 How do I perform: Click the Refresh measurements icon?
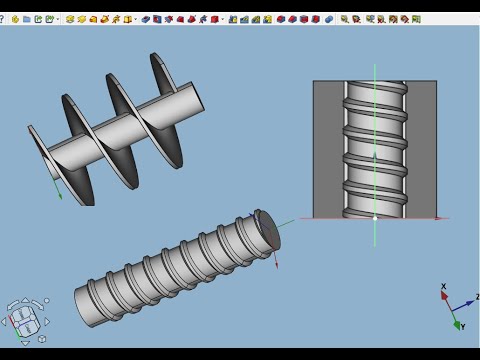[370, 19]
